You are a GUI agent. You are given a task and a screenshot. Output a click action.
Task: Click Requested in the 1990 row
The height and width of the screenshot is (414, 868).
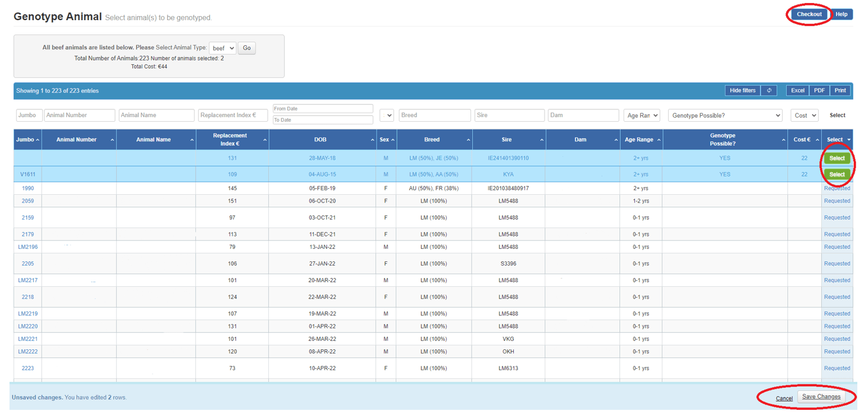pos(837,188)
